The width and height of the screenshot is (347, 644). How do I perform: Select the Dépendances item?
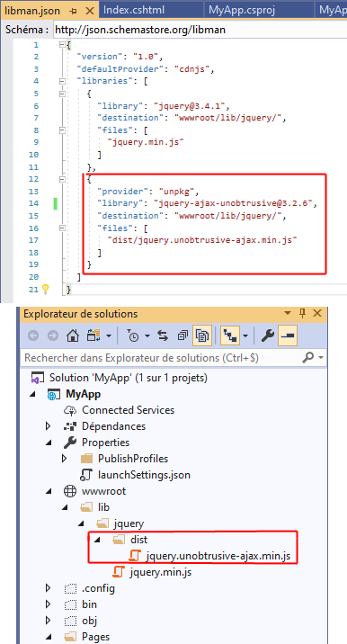114,426
